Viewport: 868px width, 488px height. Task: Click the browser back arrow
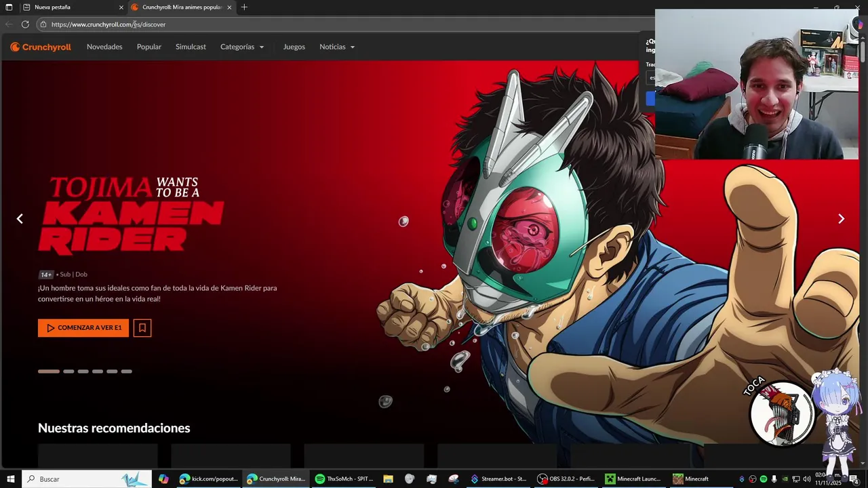click(x=9, y=24)
